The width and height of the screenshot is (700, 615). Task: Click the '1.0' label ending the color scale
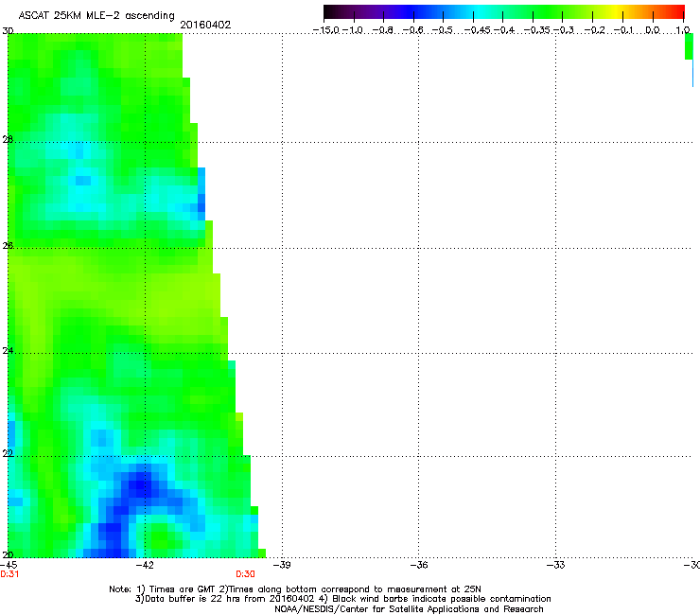683,30
